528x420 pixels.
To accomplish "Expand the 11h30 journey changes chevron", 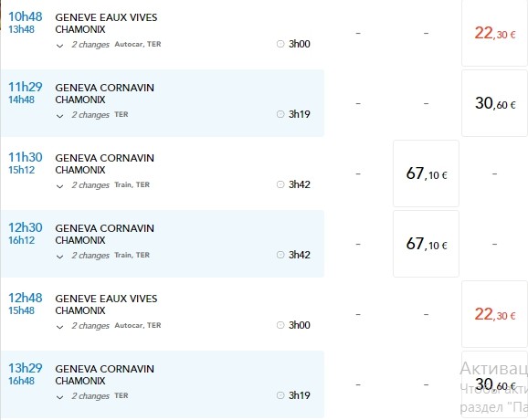I will click(x=59, y=186).
